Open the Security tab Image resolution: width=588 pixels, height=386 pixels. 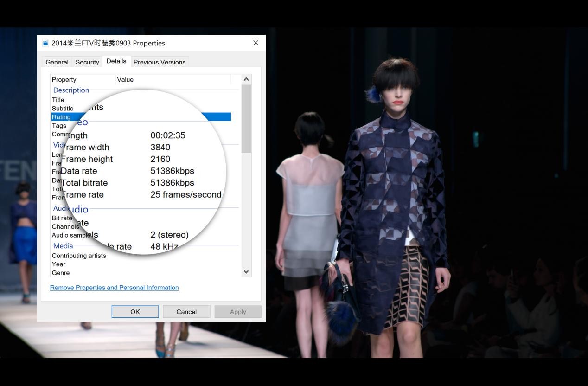pyautogui.click(x=87, y=62)
